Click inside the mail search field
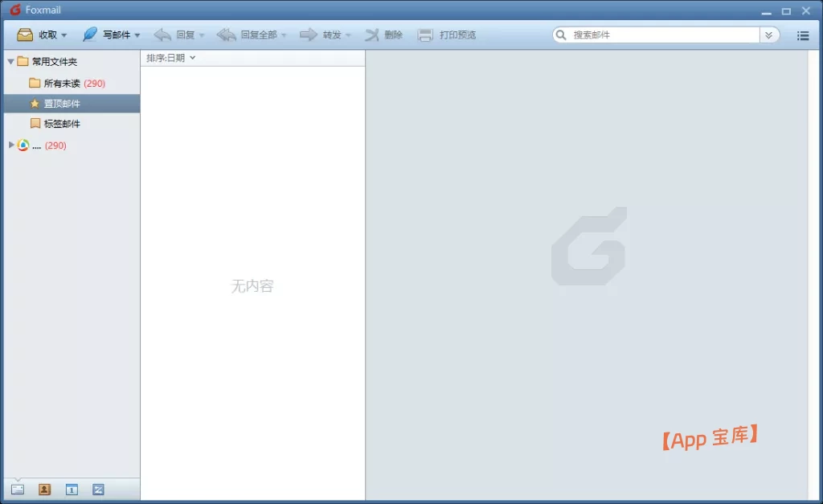 coord(643,35)
